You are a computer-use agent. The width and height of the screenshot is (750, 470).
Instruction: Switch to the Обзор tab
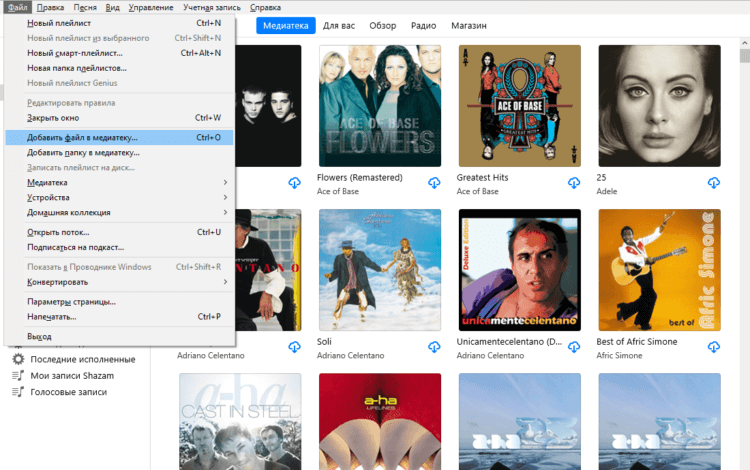coord(383,25)
